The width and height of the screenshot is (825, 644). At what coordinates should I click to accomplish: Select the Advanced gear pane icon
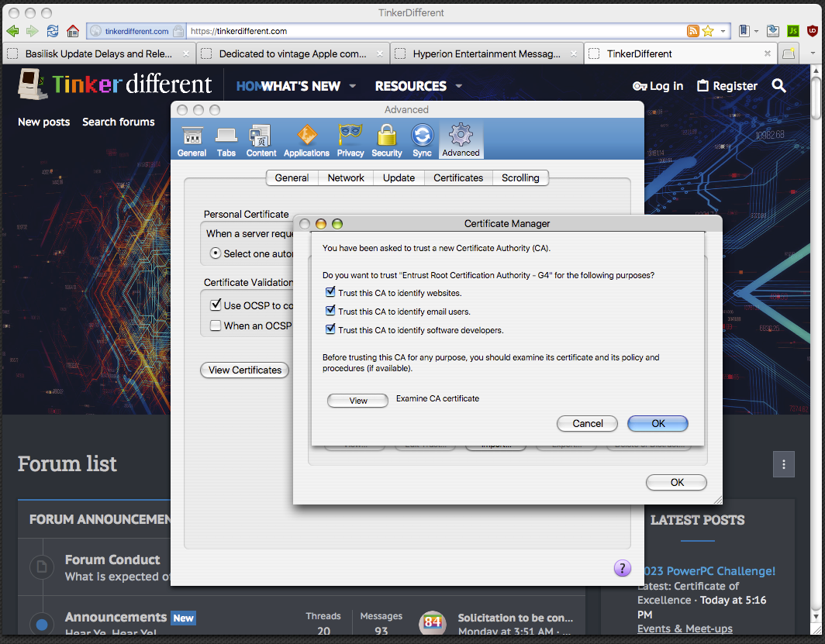coord(461,140)
